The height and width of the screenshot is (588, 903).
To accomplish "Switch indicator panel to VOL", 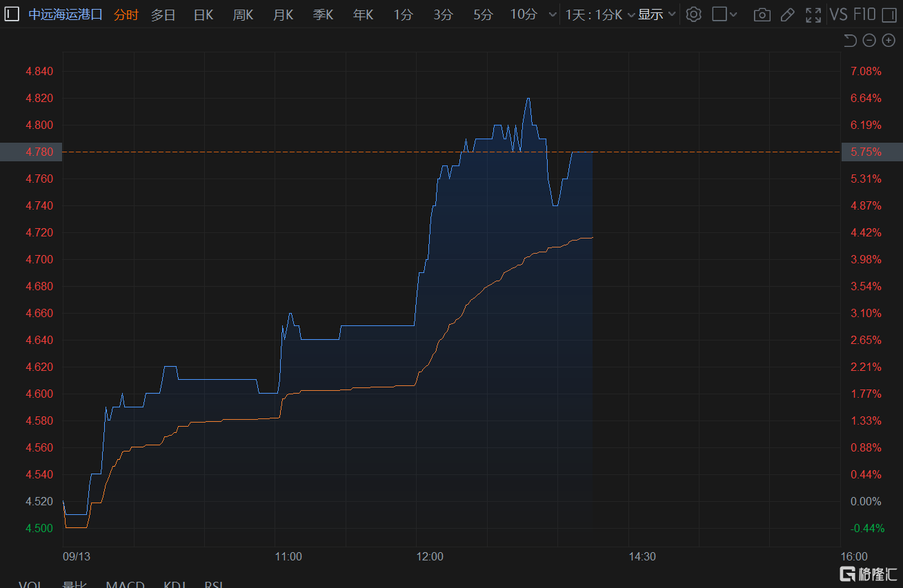I will (30, 585).
